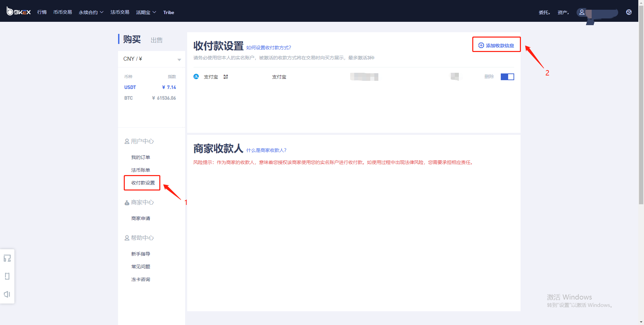Click the plus icon for adding payment info

pos(481,45)
